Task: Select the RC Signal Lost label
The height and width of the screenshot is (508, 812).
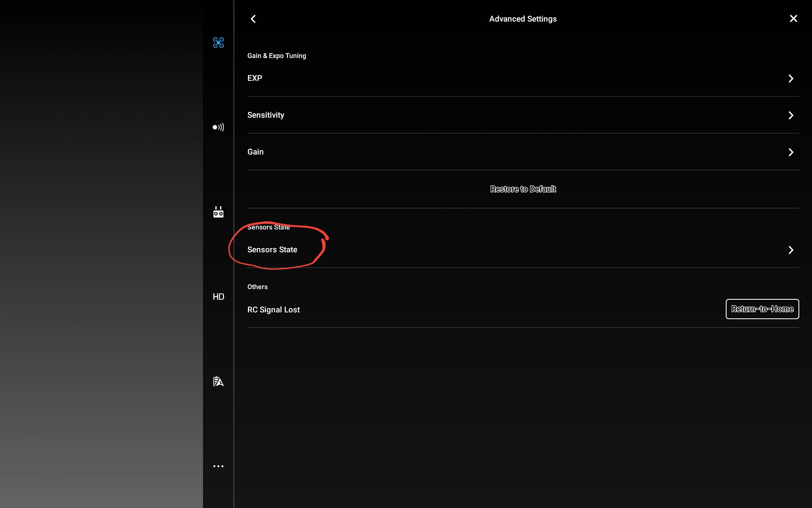Action: click(x=274, y=310)
